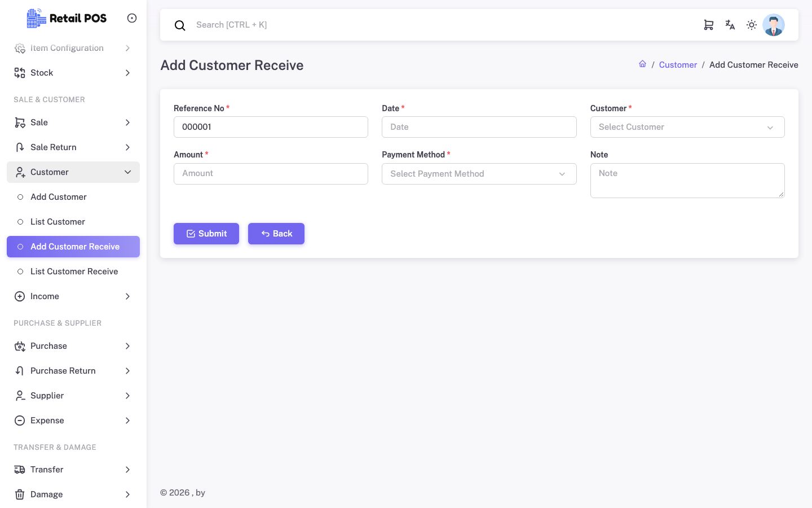Expand the Supplier chevron
This screenshot has height=508, width=812.
click(128, 396)
